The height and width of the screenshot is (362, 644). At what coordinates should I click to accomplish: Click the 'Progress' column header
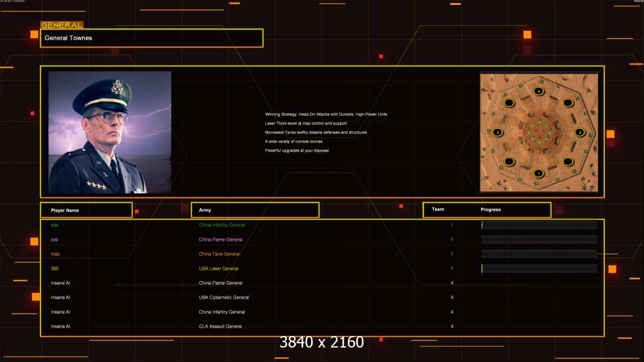(491, 209)
